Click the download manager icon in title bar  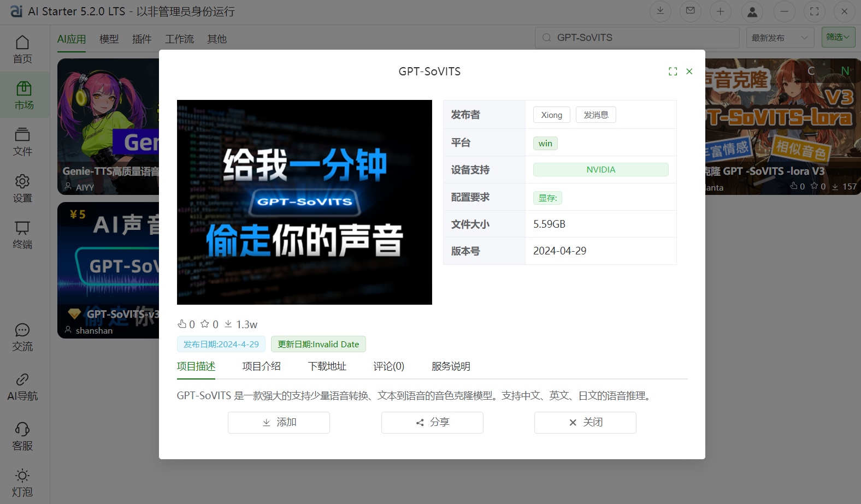(x=661, y=11)
